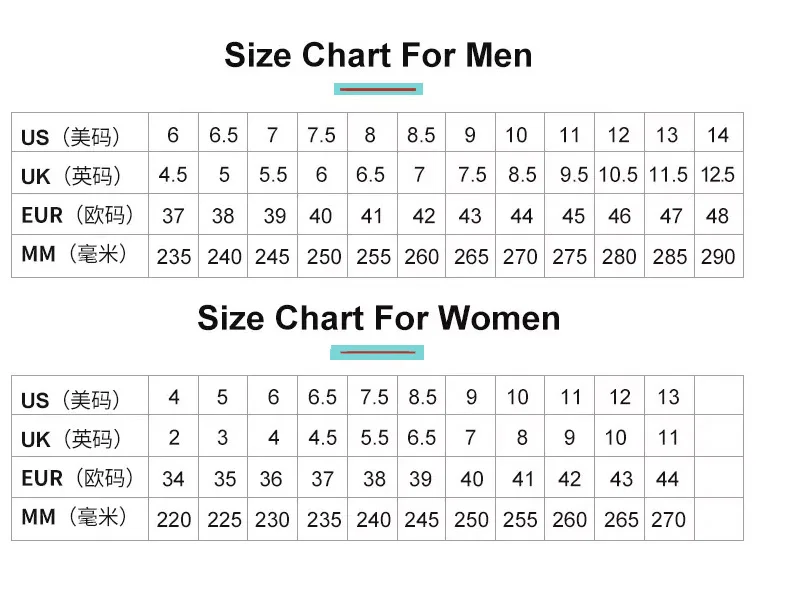This screenshot has height=615, width=793.
Task: Select EUR size 42 in the Men's chart
Action: coord(424,215)
